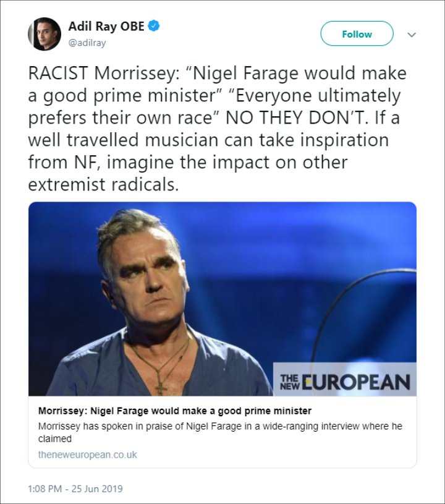Open the tweet options chevron
This screenshot has width=445, height=504.
412,35
